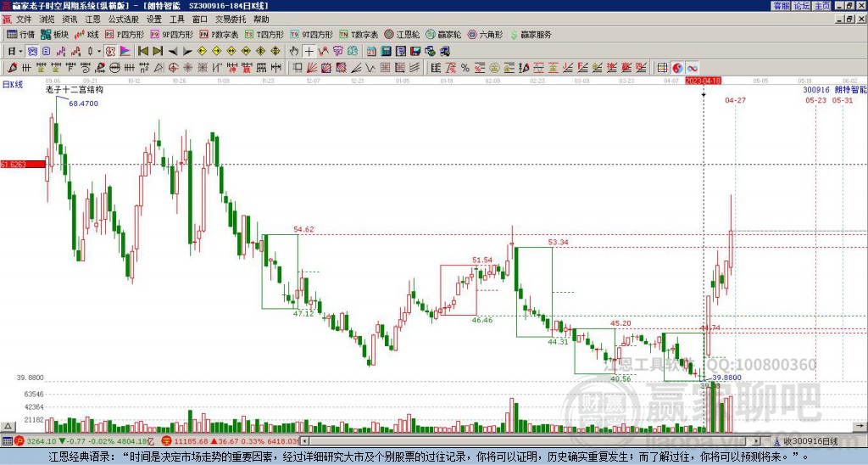
Task: Click the 收300916日线 status entry
Action: (806, 441)
